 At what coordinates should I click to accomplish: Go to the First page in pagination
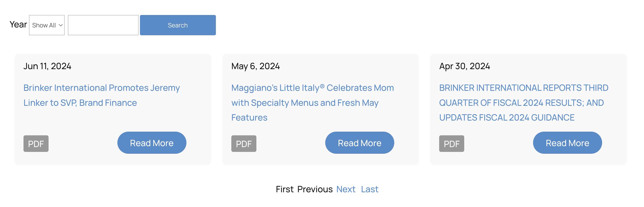[284, 189]
